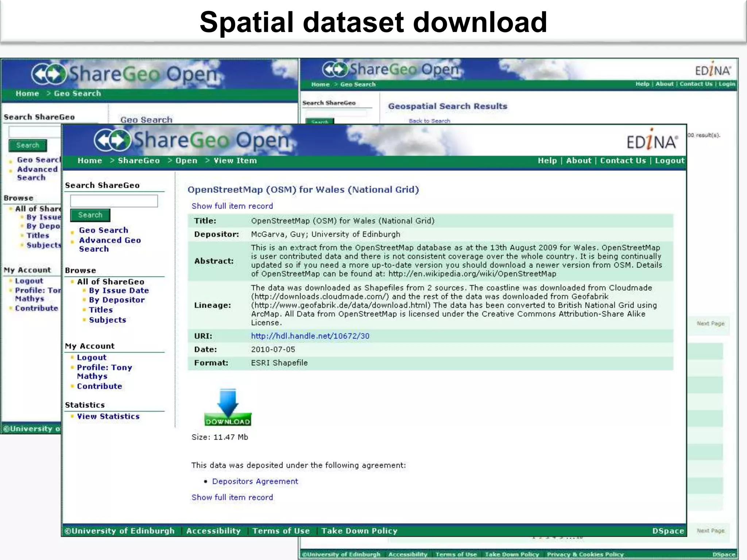
Task: Click bottom Show full item record link
Action: pos(232,497)
